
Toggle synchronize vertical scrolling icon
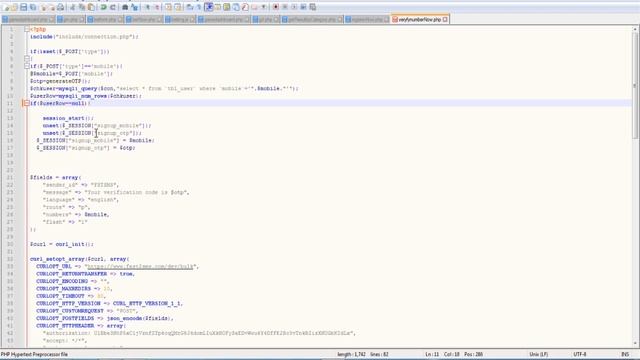[168, 7]
